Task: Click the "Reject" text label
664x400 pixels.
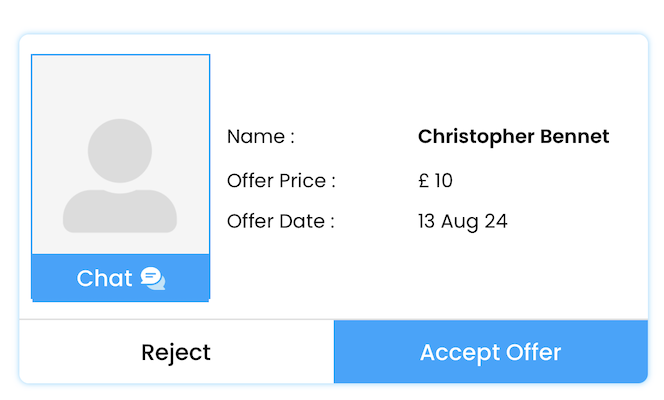Action: tap(176, 352)
